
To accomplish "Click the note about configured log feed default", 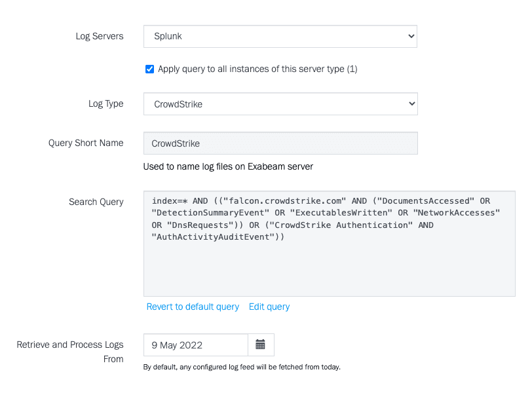I will pyautogui.click(x=242, y=367).
